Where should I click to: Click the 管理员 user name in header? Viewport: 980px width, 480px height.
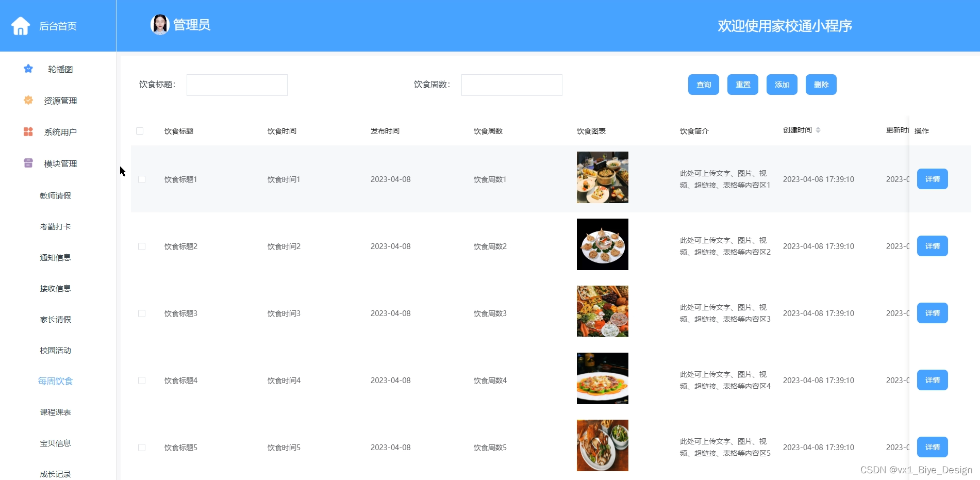tap(192, 25)
